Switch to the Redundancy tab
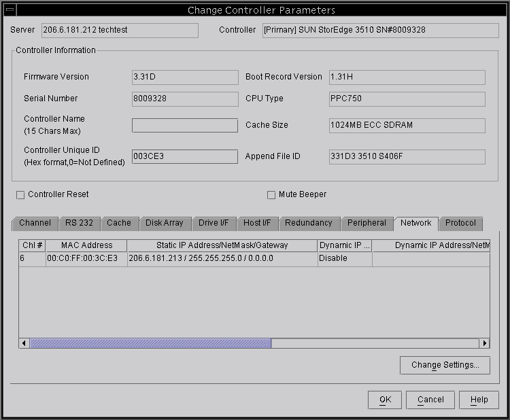The height and width of the screenshot is (420, 510). tap(309, 224)
